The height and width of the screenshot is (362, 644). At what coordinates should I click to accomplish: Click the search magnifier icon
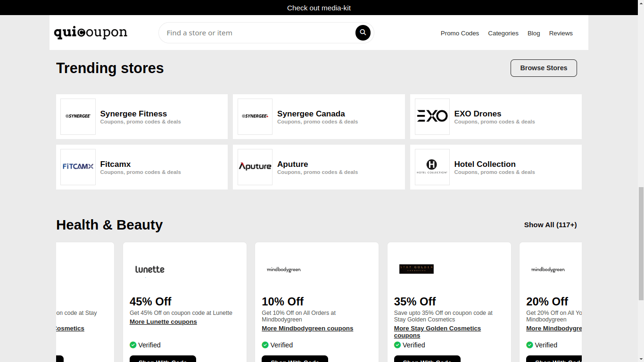pyautogui.click(x=363, y=33)
